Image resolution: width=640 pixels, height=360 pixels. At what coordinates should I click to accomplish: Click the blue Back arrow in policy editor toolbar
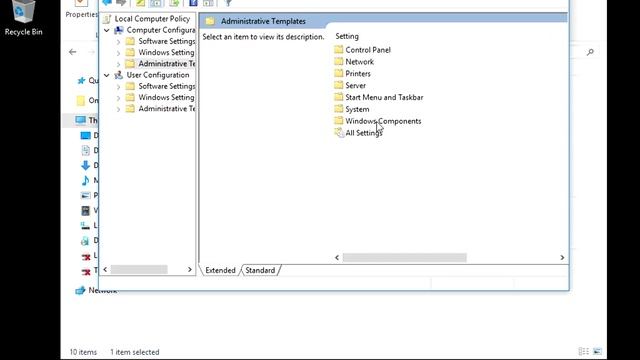coord(107,3)
